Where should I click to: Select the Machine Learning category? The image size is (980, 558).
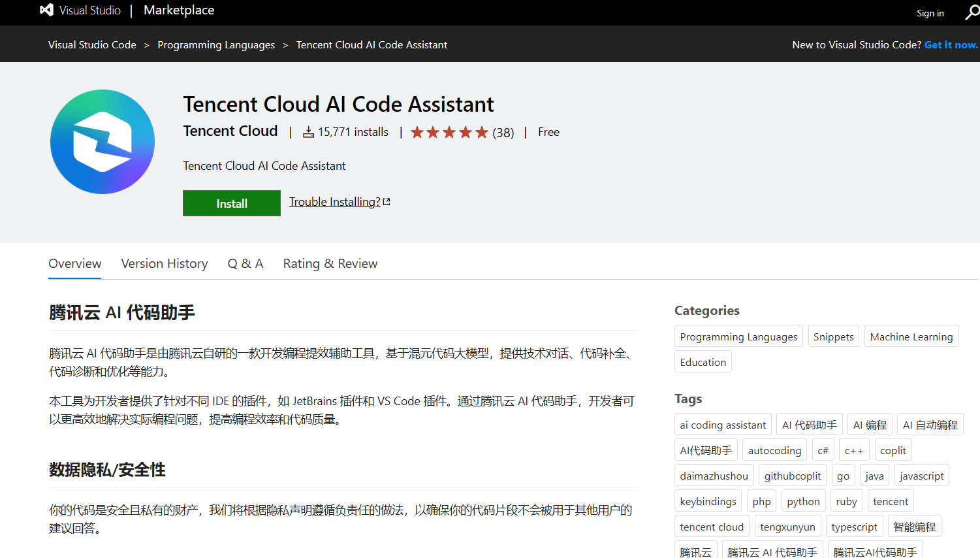point(911,336)
